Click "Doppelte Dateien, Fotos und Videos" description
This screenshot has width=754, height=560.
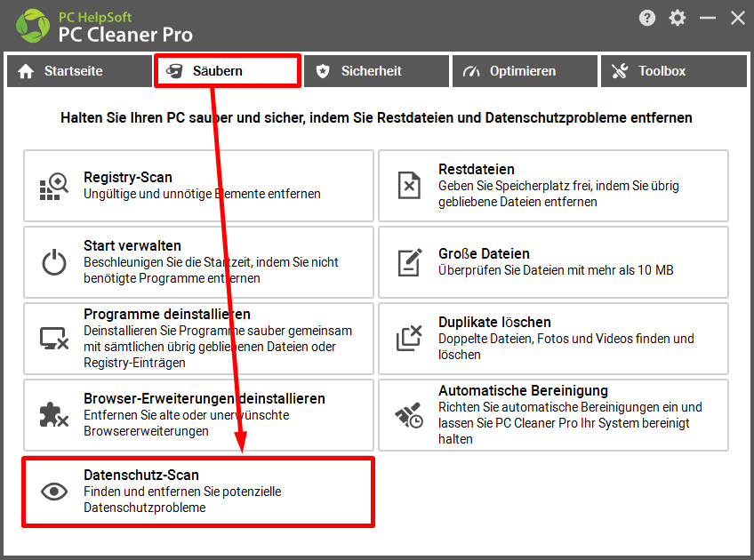point(566,347)
